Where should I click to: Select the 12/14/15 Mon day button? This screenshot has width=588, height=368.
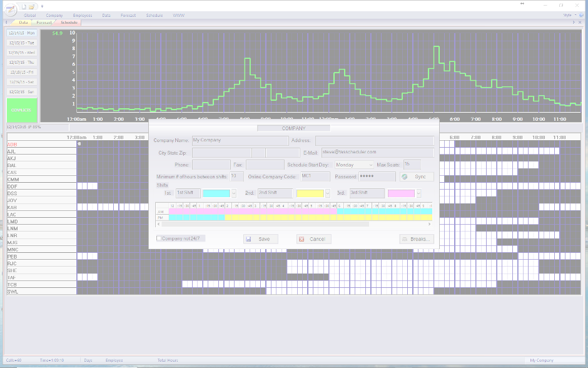(22, 33)
